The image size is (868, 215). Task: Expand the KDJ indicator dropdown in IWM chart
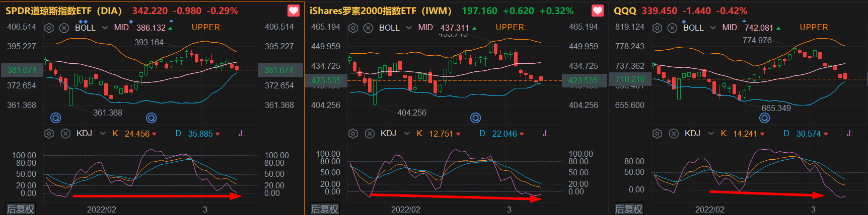407,134
